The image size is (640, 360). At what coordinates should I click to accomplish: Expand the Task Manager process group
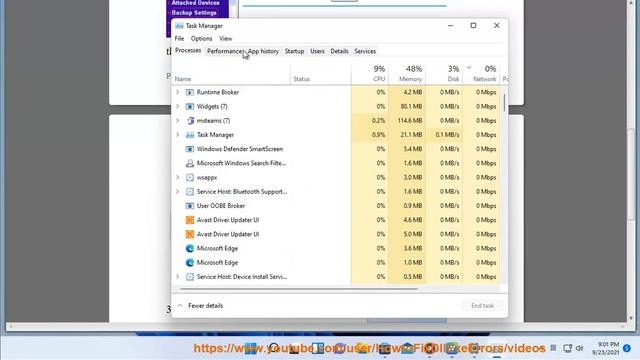[x=178, y=135]
